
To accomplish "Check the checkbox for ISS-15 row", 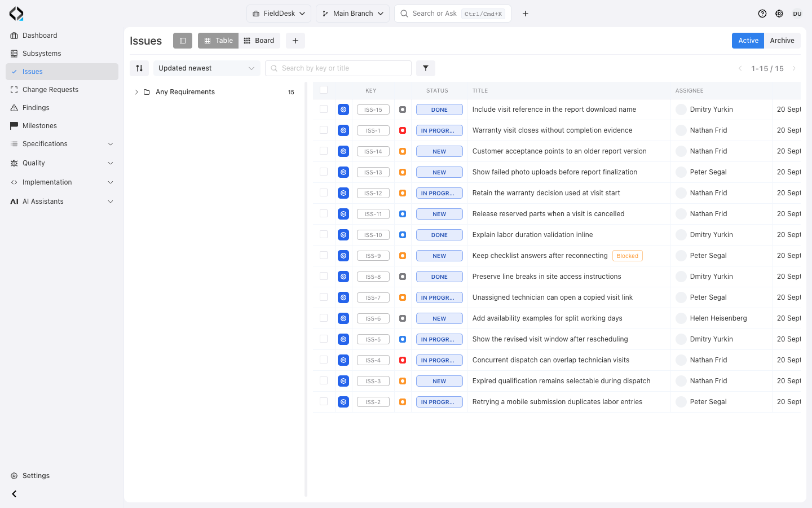I will click(324, 109).
